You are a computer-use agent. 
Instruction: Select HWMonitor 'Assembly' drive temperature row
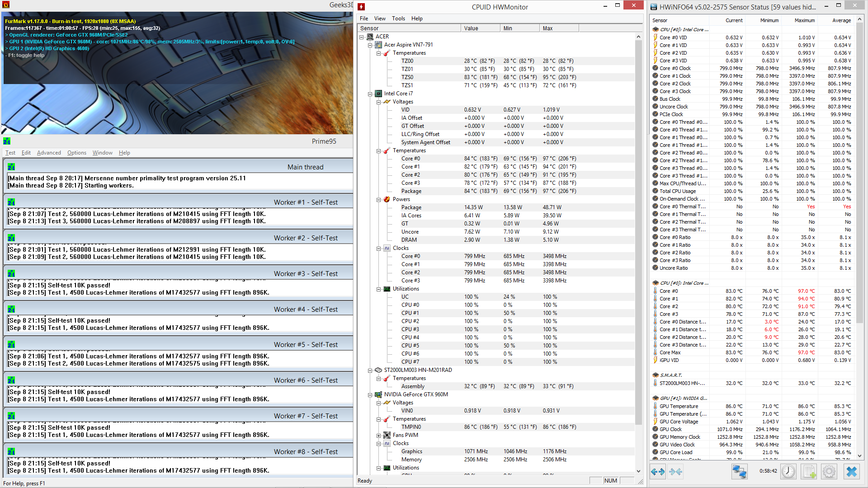[x=496, y=386]
